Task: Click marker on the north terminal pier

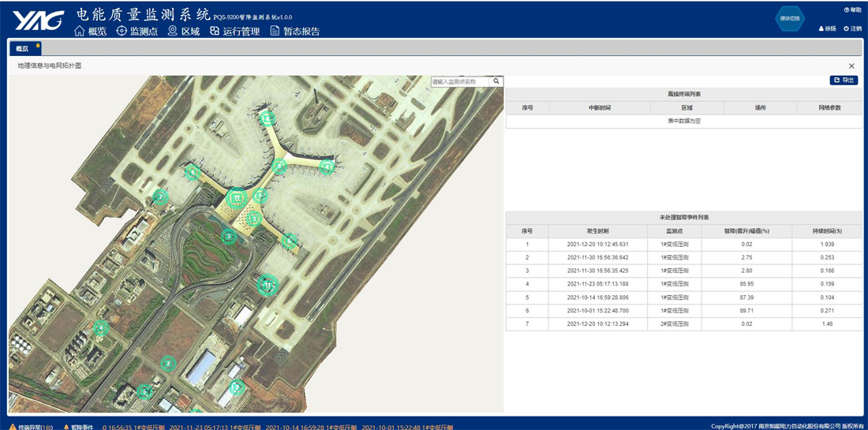Action: (268, 118)
